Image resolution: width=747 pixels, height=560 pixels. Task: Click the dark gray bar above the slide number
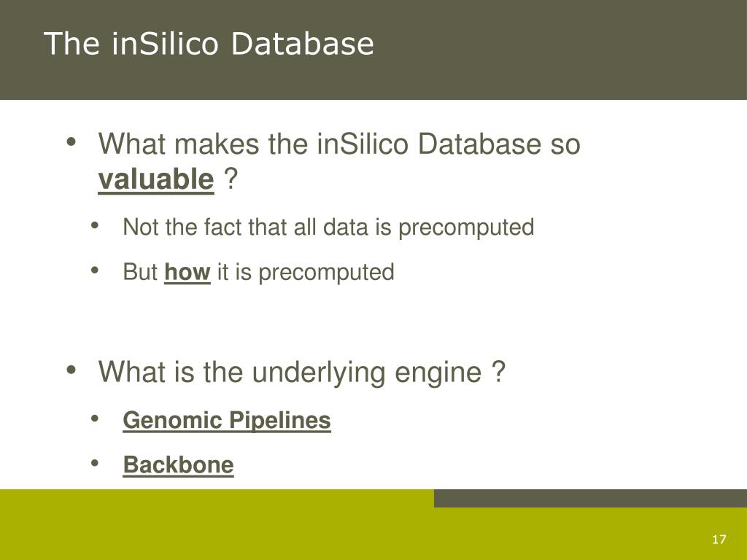(590, 498)
